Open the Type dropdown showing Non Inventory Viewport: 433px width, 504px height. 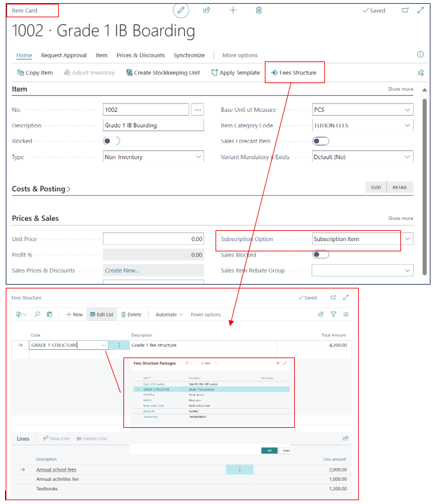tap(154, 157)
